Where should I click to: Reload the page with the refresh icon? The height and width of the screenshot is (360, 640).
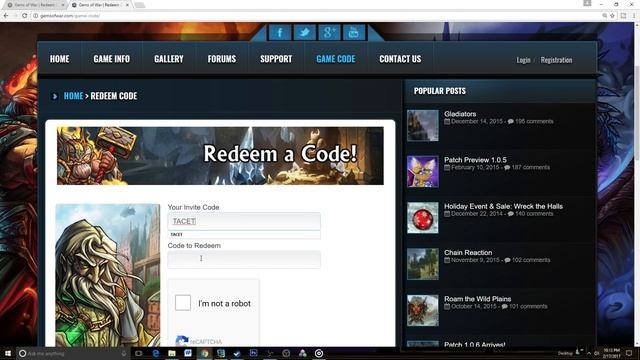(x=24, y=16)
